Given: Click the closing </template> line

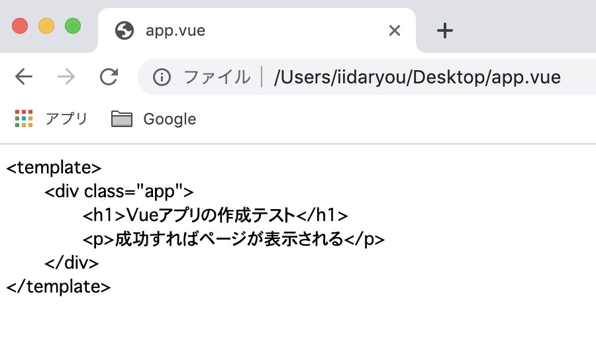Looking at the screenshot, I should point(58,287).
